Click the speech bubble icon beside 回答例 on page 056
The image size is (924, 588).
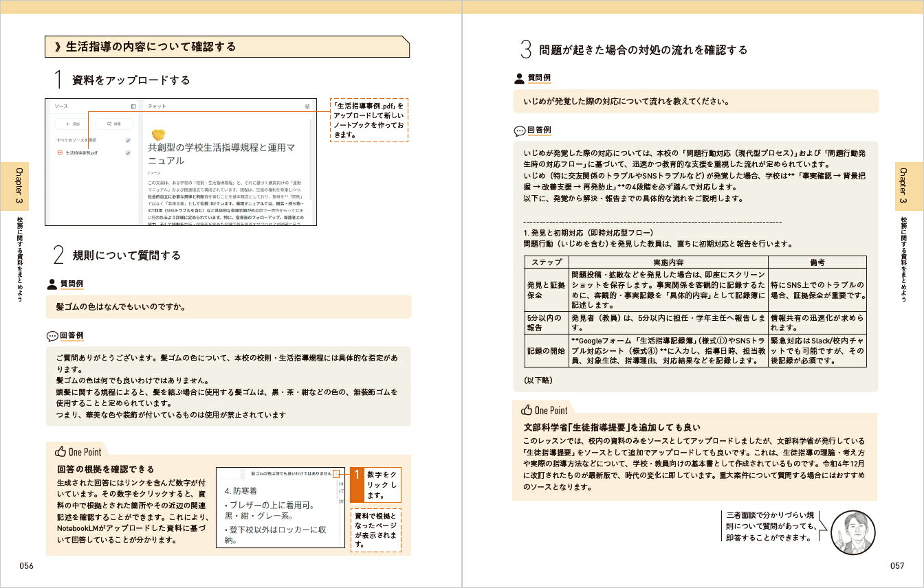pyautogui.click(x=52, y=337)
